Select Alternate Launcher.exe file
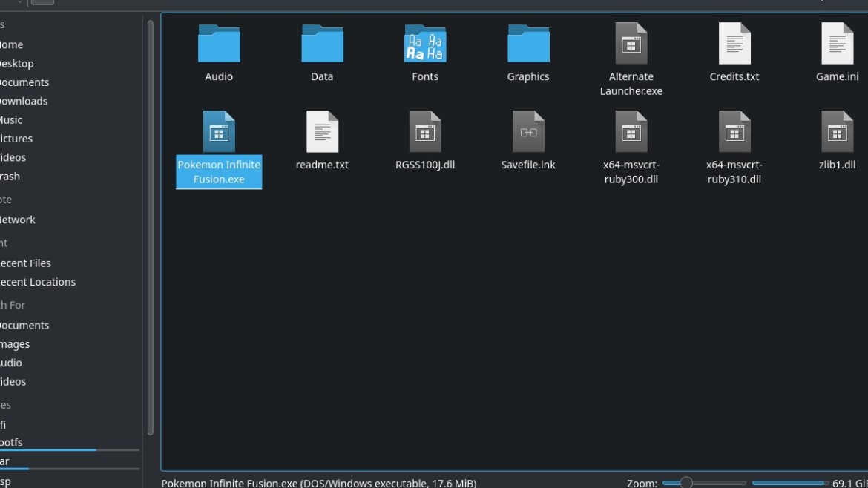The width and height of the screenshot is (868, 488). (631, 44)
